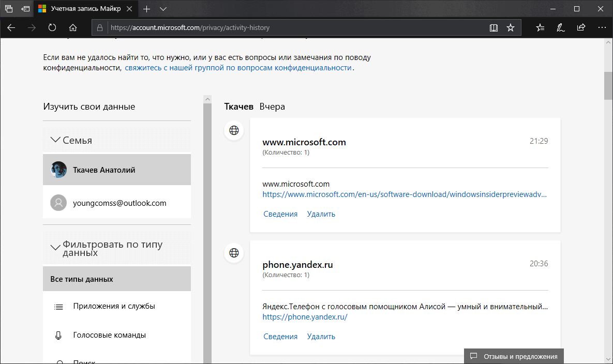Select Голосовые команды filter
Screen dimensions: 613x364
(109, 335)
